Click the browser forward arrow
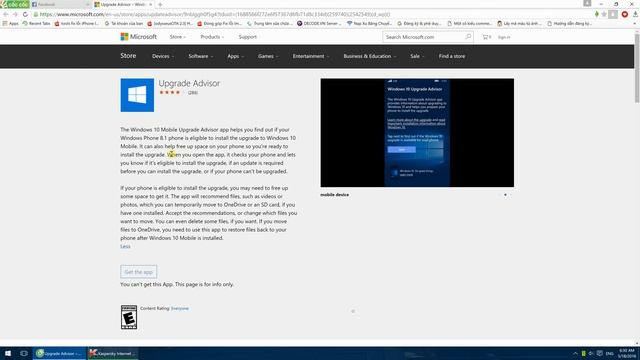 pyautogui.click(x=15, y=14)
